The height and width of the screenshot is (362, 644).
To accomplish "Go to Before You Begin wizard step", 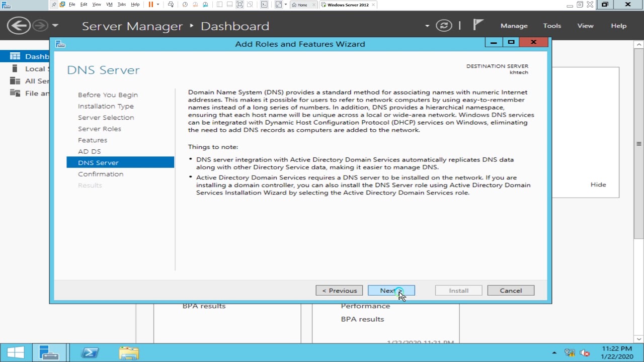I will point(108,95).
